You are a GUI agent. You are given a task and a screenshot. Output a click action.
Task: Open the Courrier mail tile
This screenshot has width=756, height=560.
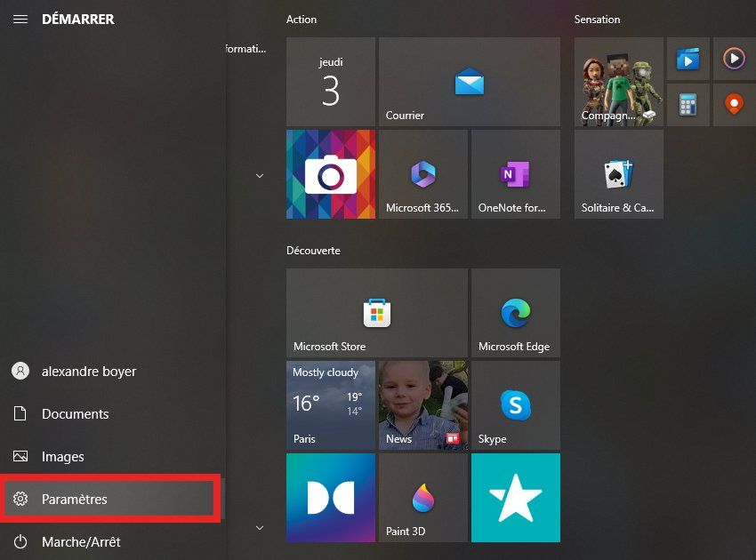click(470, 82)
